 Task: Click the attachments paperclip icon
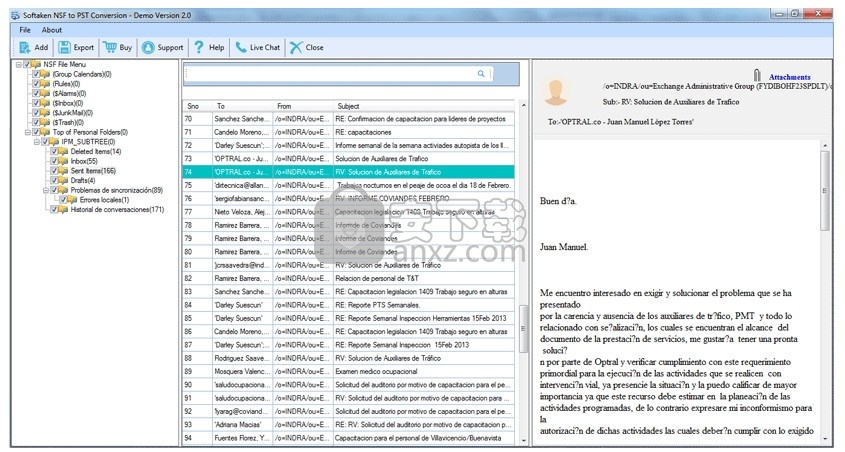(x=757, y=75)
